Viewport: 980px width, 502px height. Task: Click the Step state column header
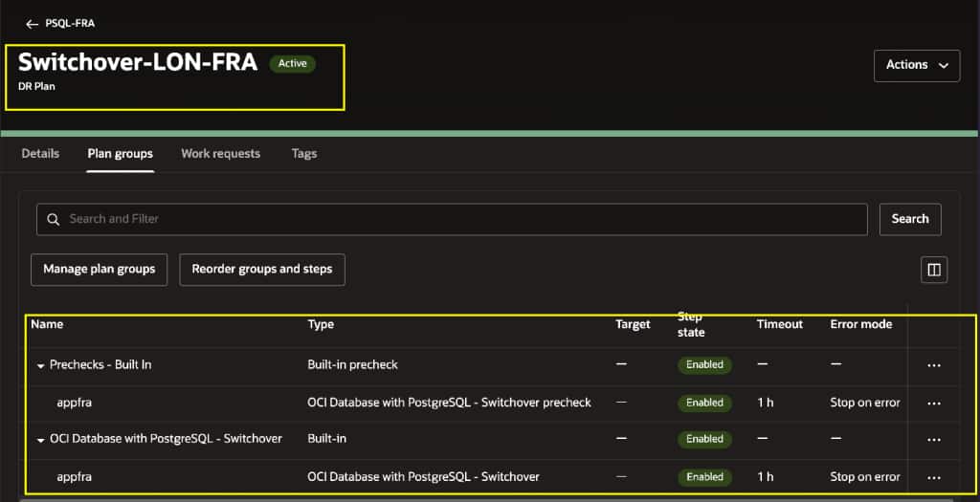[x=691, y=324]
